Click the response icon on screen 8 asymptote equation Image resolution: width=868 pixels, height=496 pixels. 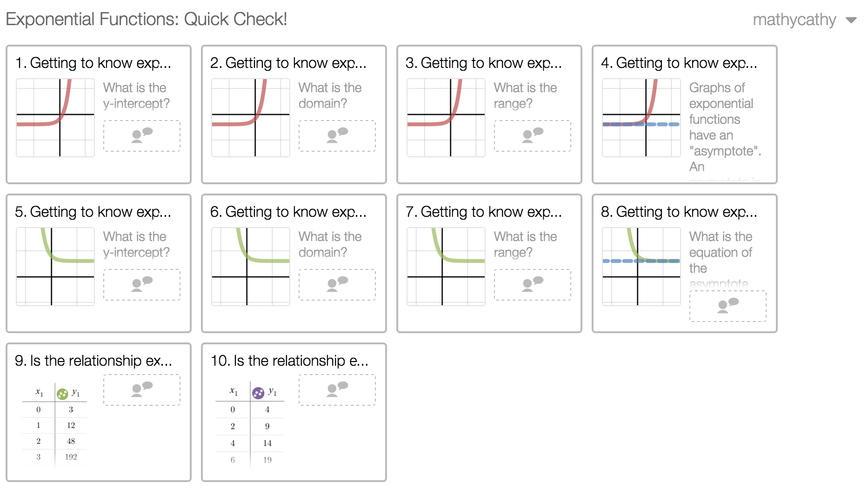tap(728, 306)
